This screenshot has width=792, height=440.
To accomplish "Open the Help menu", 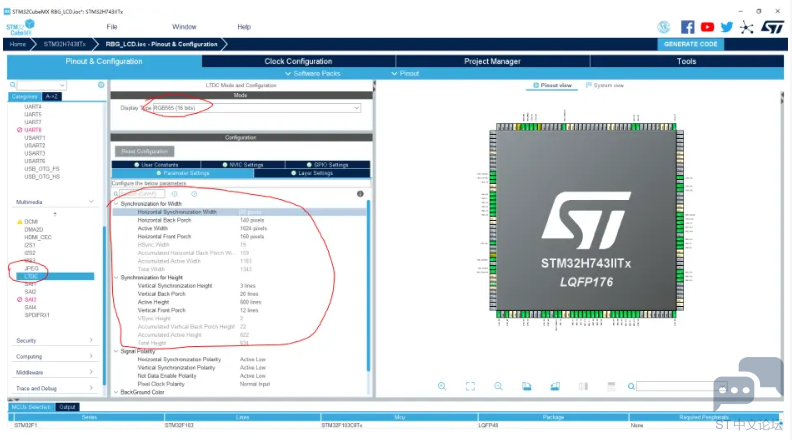I will tap(244, 27).
